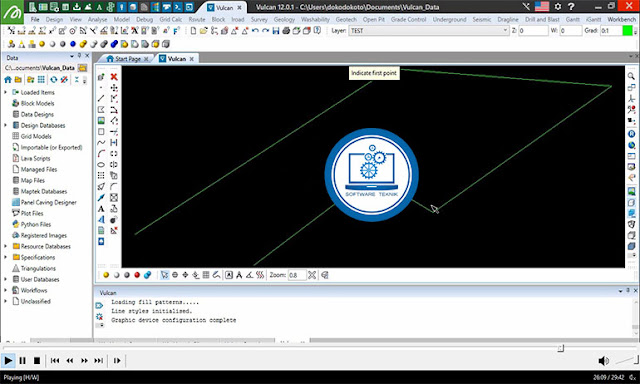Toggle the circle snap-to-object mode

pos(175,275)
